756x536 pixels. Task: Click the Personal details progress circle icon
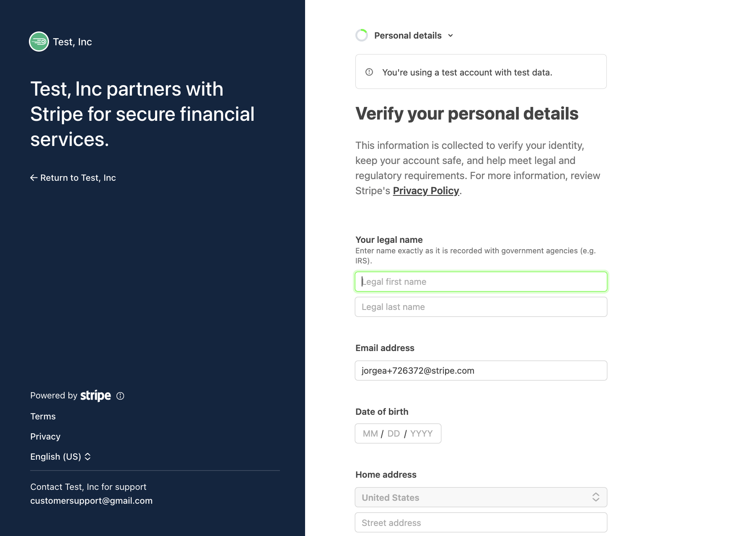tap(362, 36)
